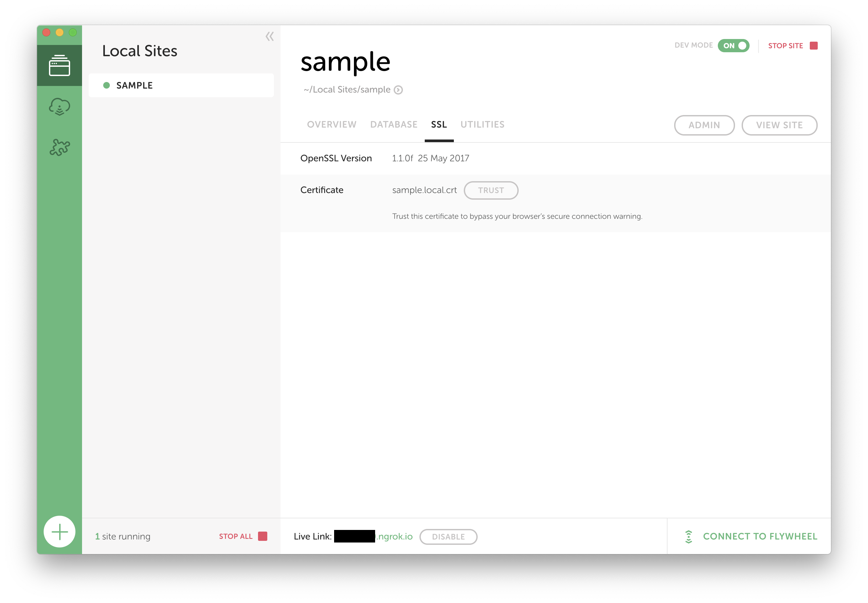Switch to the Utilities tab
This screenshot has height=603, width=868.
(482, 125)
